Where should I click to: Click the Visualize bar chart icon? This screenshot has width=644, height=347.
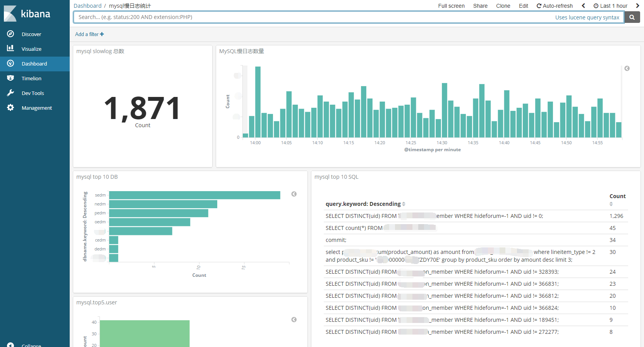[10, 48]
